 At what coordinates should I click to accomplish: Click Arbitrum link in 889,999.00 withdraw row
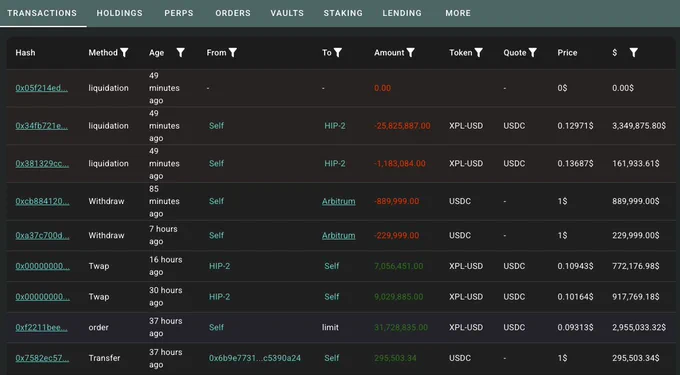click(x=338, y=201)
